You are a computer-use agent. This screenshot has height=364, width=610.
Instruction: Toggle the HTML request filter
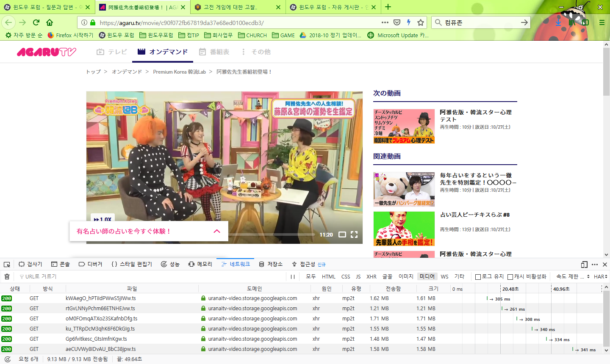click(328, 276)
